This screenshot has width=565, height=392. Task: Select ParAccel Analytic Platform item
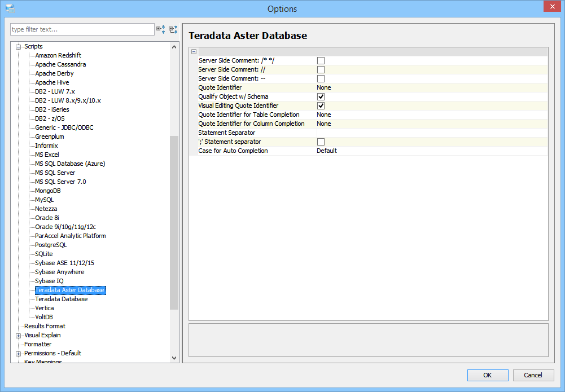pos(70,236)
